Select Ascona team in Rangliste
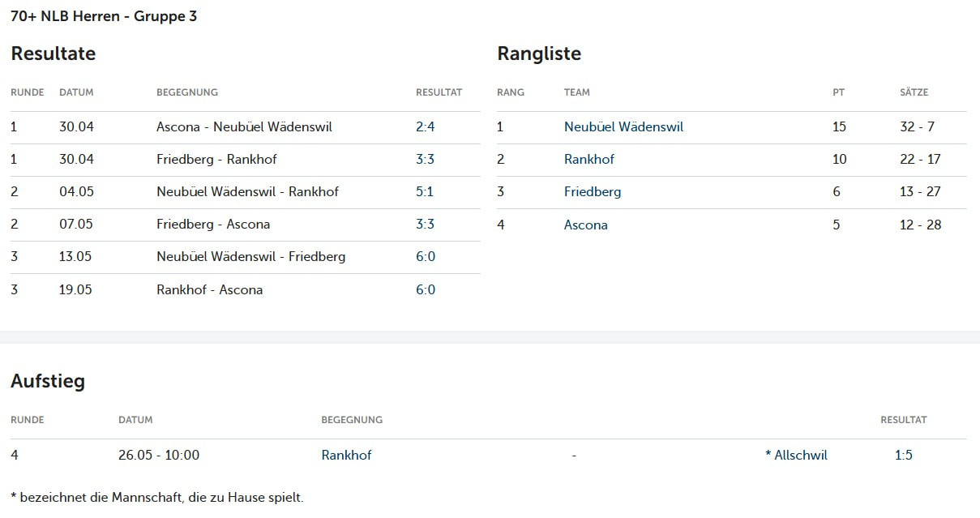Viewport: 980px width, 518px height. 586,225
